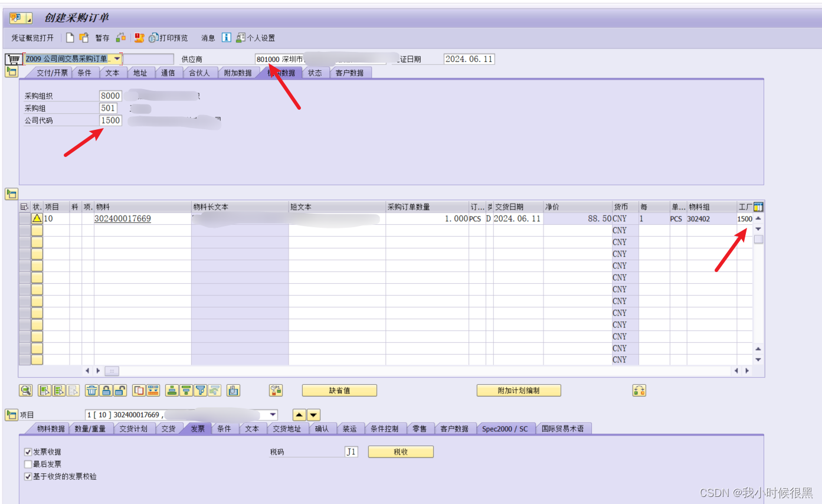Click the other purchase order folder icon
The image size is (822, 504).
[84, 38]
